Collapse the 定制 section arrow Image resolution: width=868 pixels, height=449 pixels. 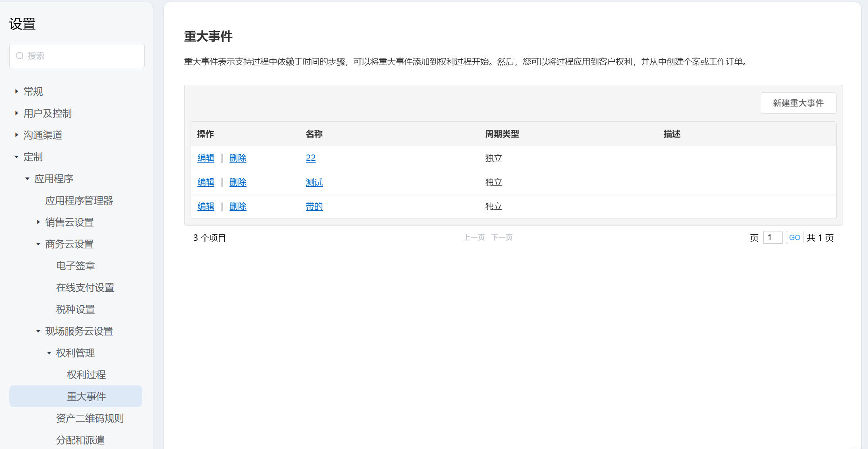click(17, 157)
